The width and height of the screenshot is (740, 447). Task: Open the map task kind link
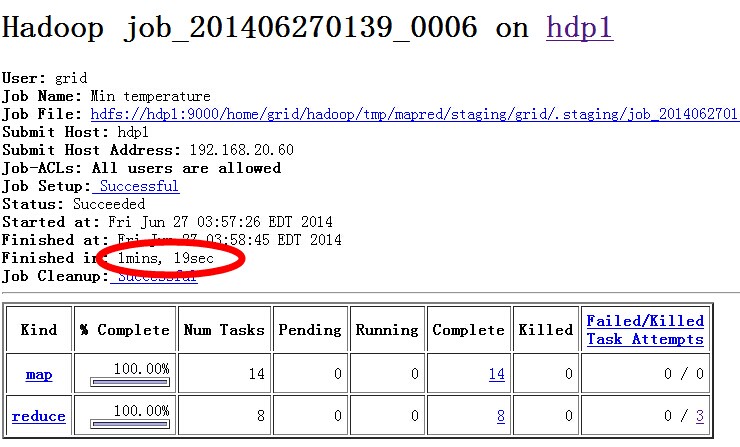coord(39,375)
